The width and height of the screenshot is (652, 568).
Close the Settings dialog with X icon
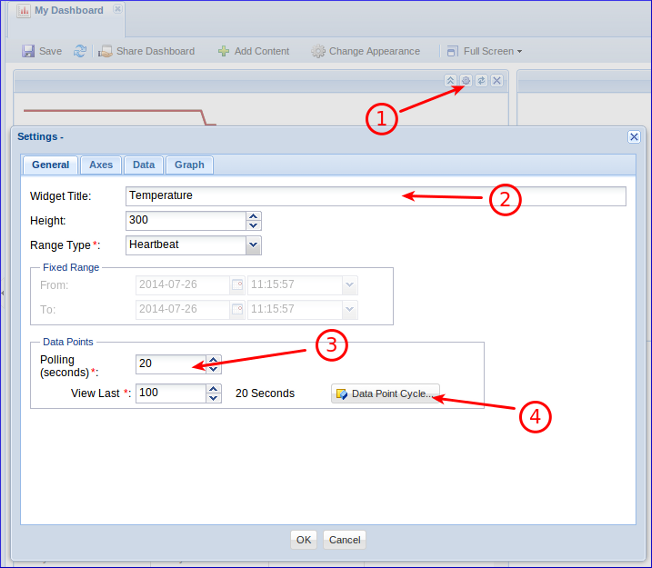tap(634, 137)
